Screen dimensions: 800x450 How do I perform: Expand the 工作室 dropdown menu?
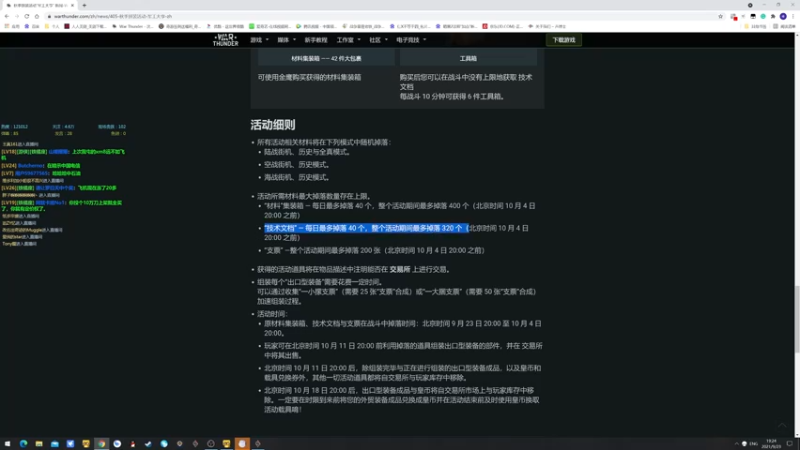tap(348, 40)
